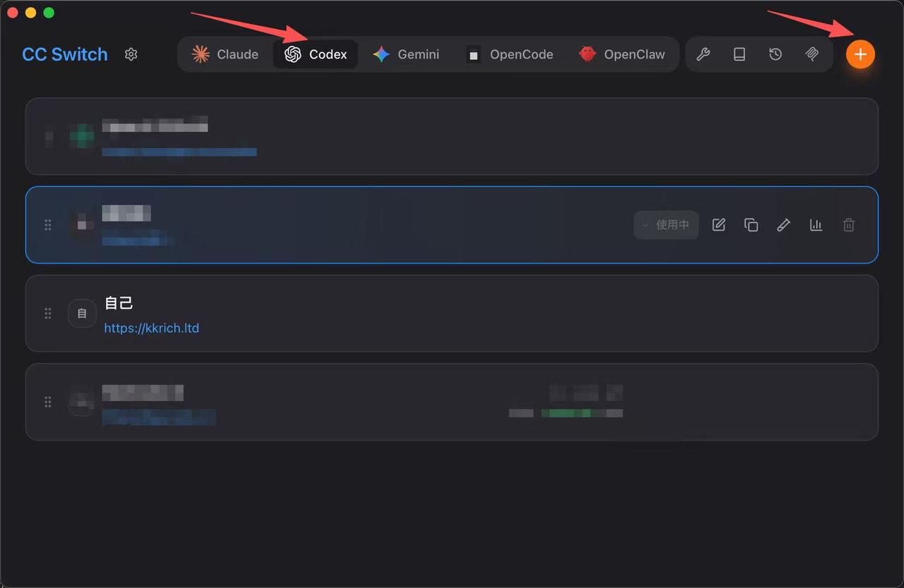
Task: Add a new provider with orange plus button
Action: tap(860, 54)
